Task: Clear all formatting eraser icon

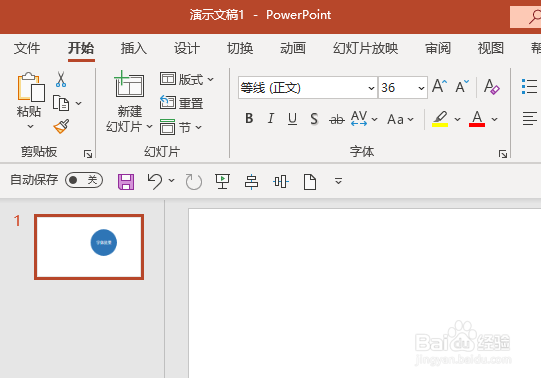Action: (491, 87)
